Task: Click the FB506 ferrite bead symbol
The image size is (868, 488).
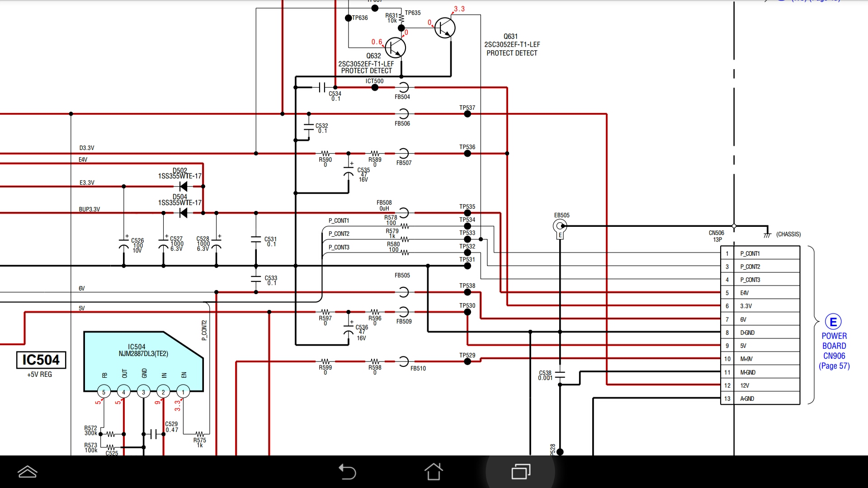Action: [x=403, y=114]
